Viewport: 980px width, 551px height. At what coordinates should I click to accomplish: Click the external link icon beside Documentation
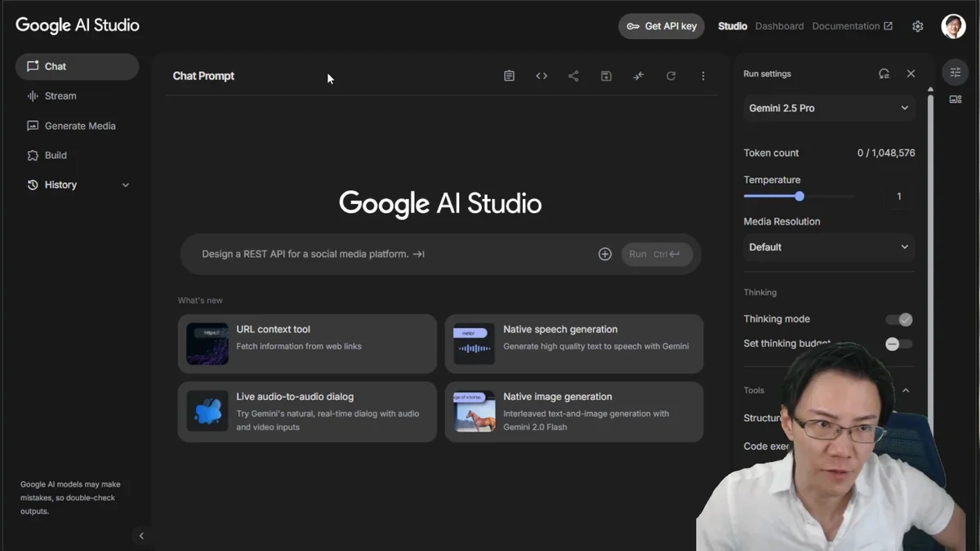(888, 26)
